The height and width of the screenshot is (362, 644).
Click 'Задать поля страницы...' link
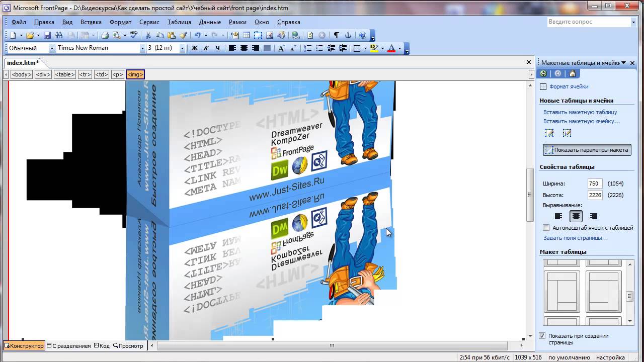(x=576, y=238)
